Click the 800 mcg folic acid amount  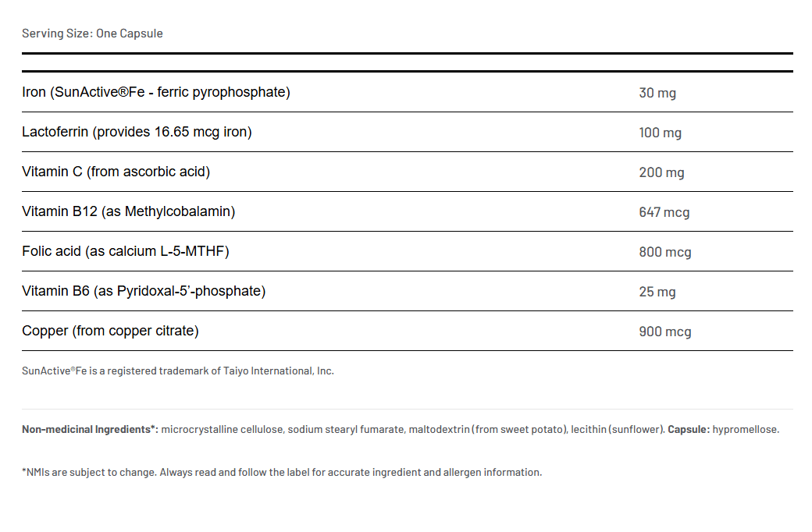point(664,252)
